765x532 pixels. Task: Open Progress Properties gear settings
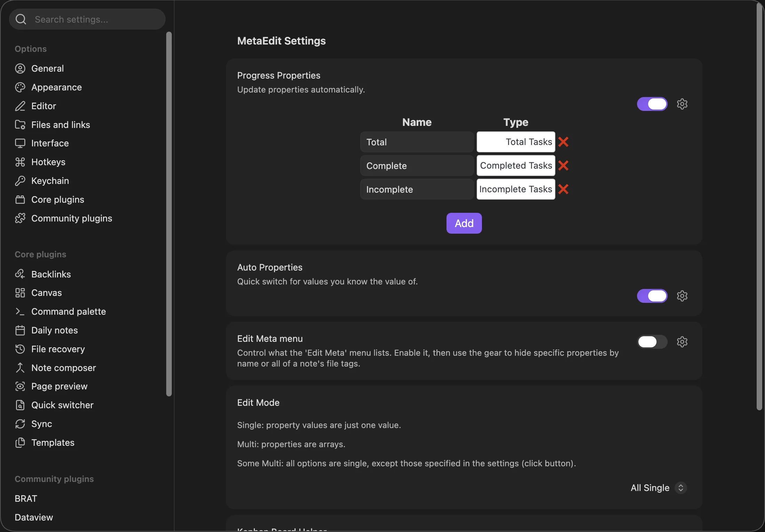click(x=682, y=104)
